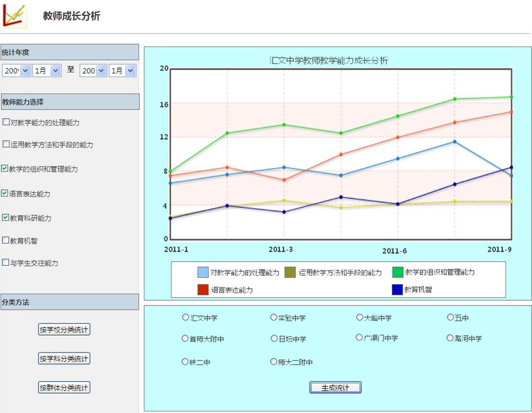Open the start month dropdown

click(x=47, y=70)
